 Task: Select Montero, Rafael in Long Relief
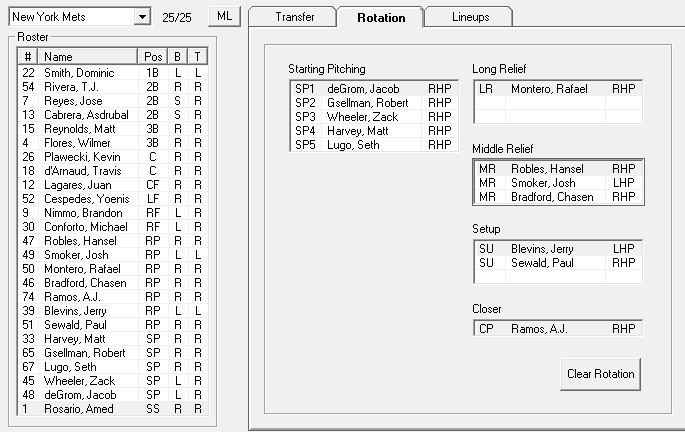[x=558, y=89]
